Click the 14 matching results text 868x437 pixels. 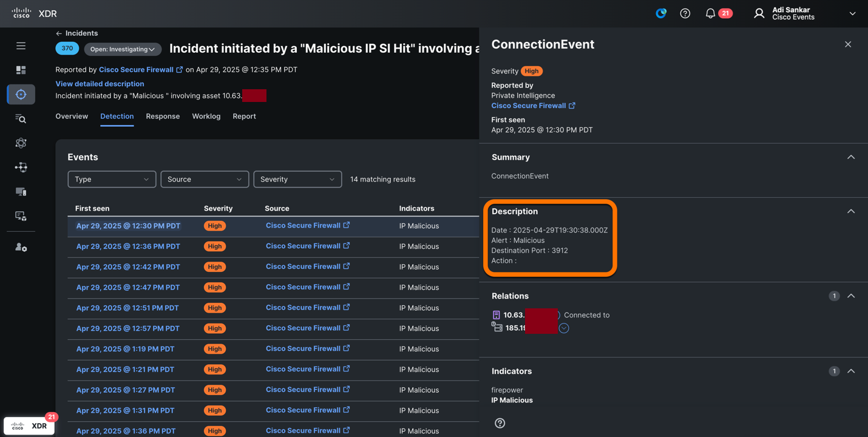[x=383, y=180]
